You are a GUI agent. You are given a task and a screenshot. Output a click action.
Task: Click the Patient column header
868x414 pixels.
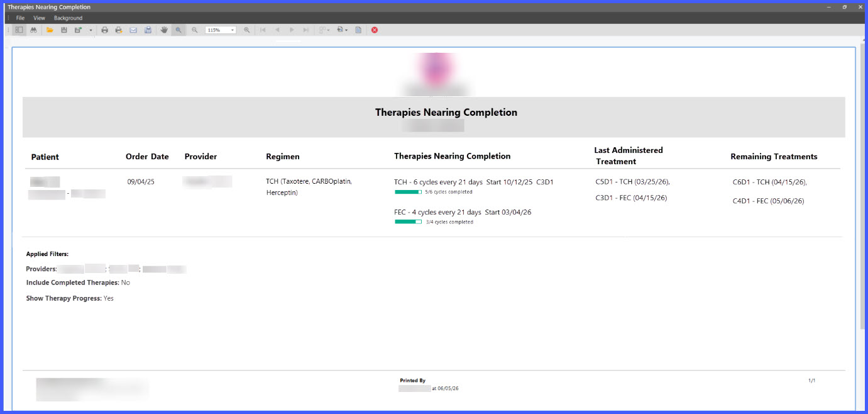tap(45, 157)
